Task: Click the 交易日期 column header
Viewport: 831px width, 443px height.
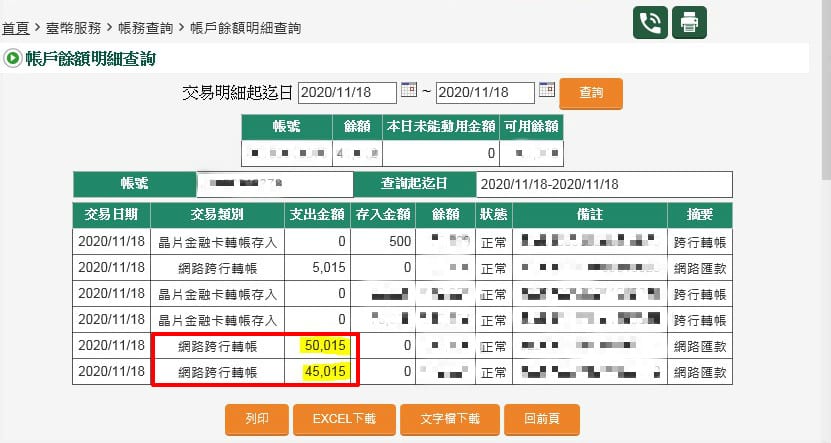Action: click(111, 215)
